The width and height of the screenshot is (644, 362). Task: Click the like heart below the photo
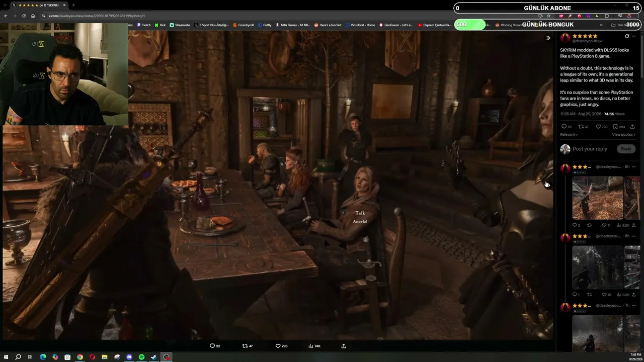point(278,346)
